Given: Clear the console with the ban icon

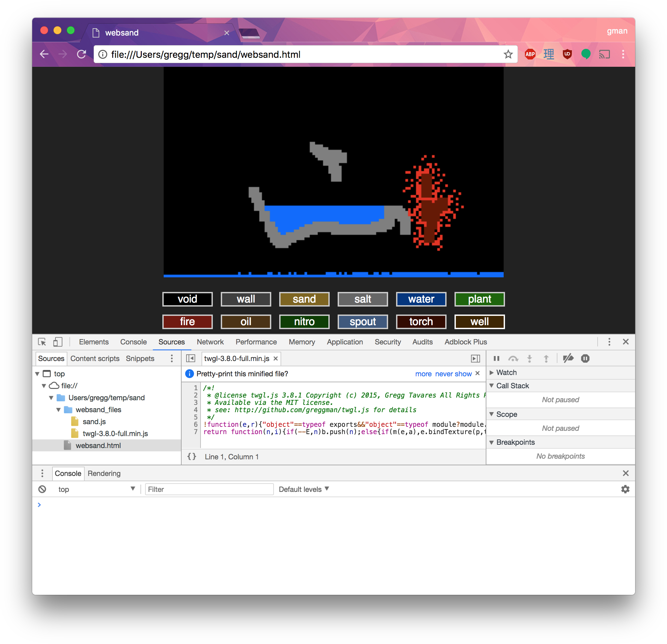Looking at the screenshot, I should 42,489.
